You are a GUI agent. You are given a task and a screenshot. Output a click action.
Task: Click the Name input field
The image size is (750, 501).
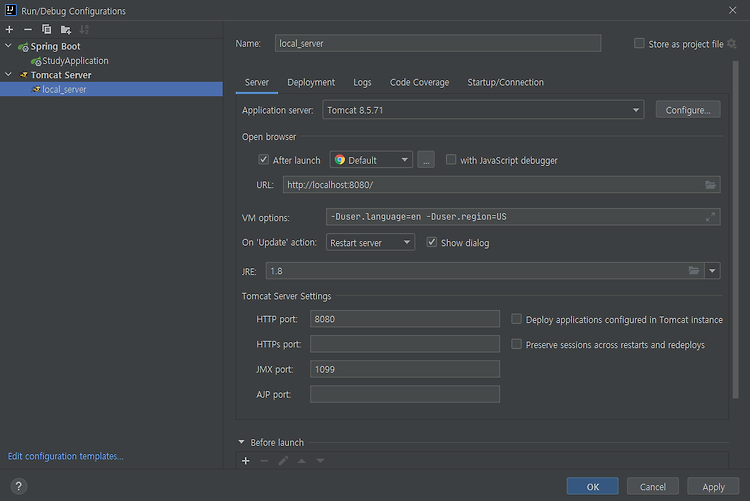pos(438,44)
